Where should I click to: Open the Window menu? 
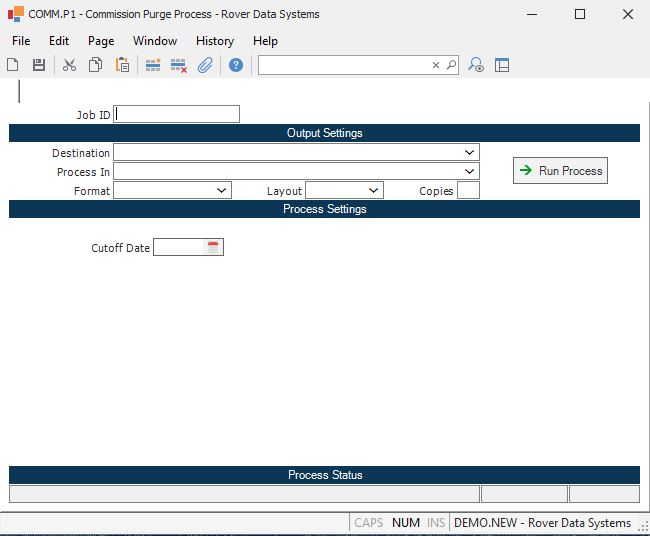coord(155,41)
